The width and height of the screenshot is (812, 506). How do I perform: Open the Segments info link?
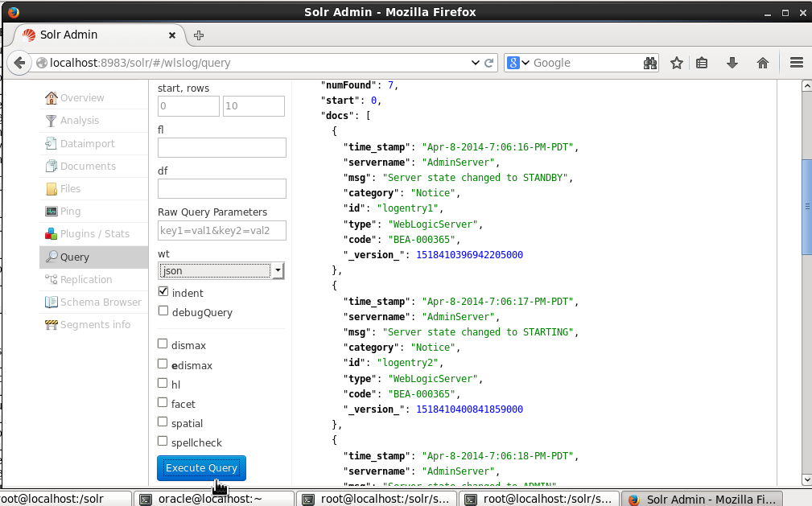click(x=95, y=325)
